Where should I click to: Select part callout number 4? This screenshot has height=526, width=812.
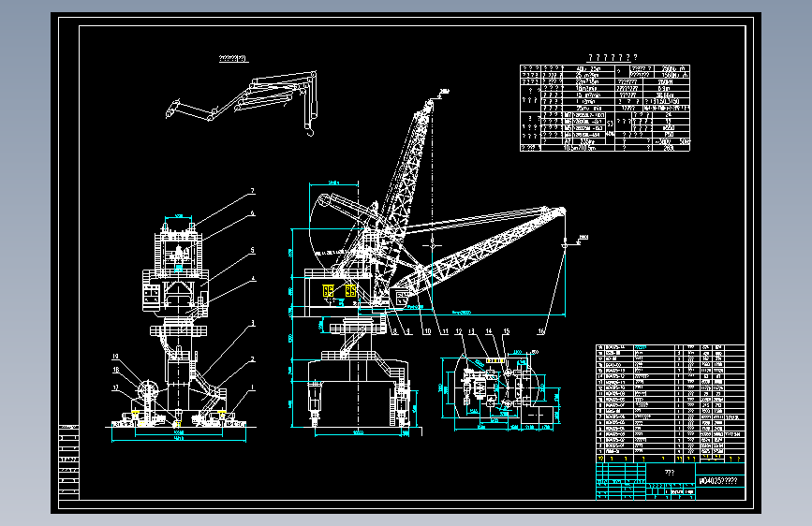coord(253,279)
